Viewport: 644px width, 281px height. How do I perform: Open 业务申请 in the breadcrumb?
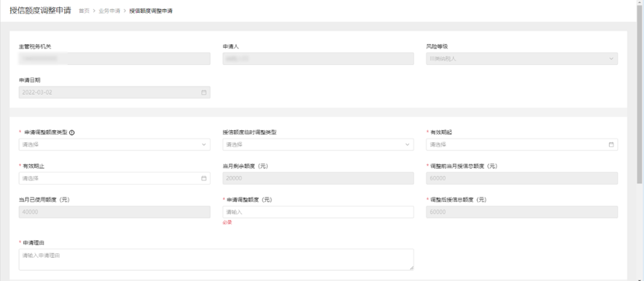(x=110, y=11)
